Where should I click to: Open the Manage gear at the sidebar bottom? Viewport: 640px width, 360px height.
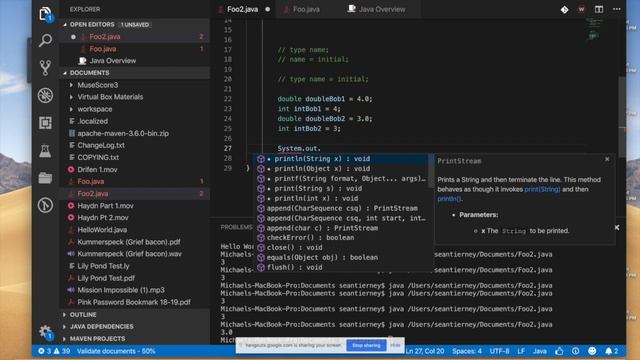click(x=45, y=332)
